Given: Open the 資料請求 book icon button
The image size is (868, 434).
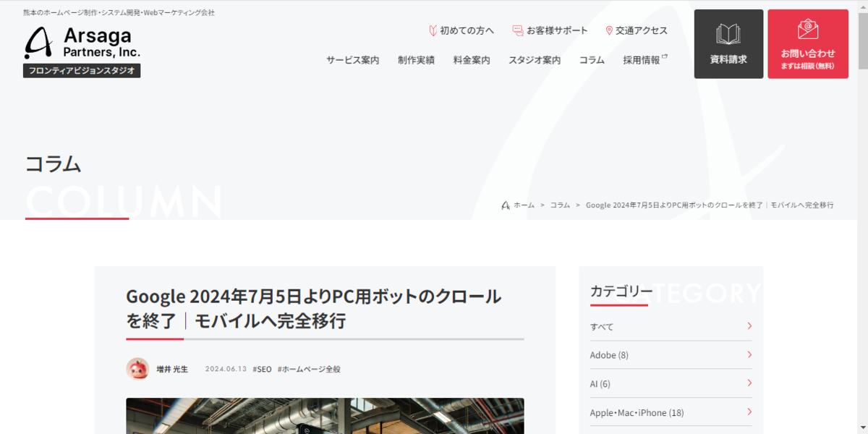Looking at the screenshot, I should point(728,44).
